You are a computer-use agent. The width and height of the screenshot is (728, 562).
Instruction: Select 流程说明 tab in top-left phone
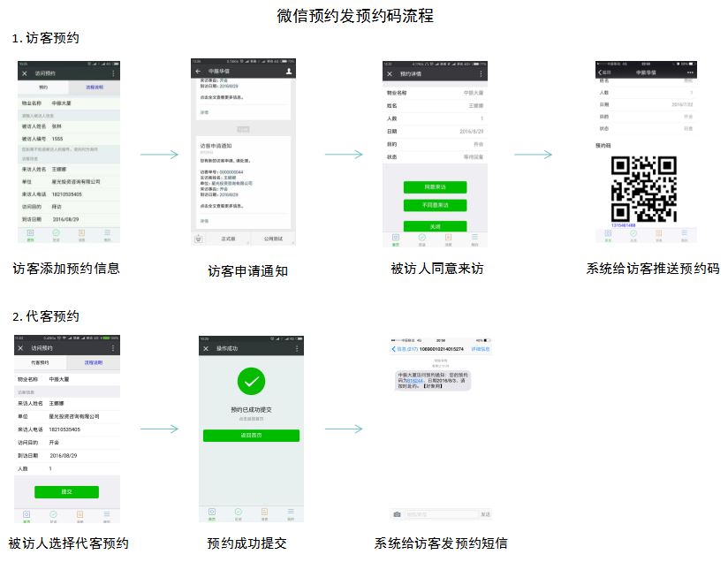click(95, 87)
